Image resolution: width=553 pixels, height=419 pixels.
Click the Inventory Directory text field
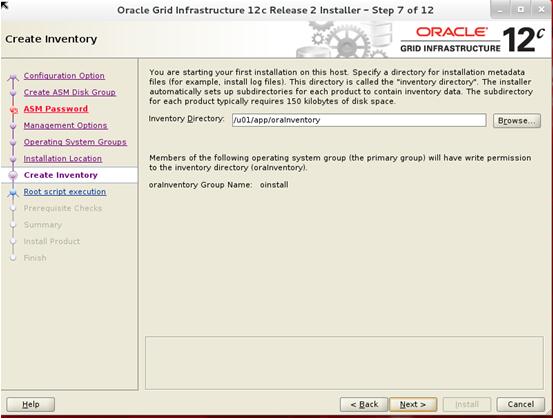click(359, 120)
